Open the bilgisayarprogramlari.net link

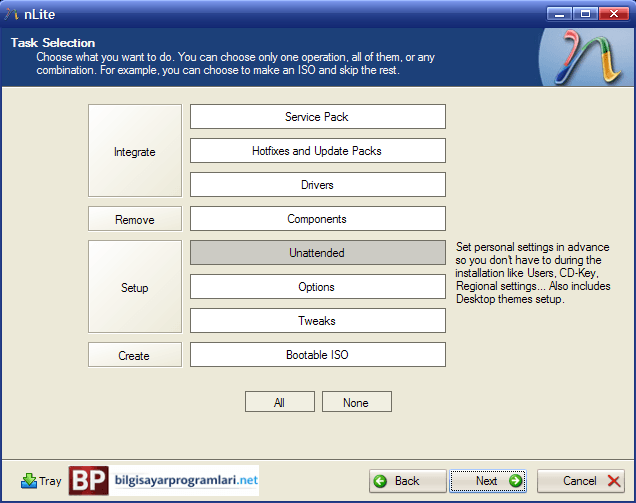pyautogui.click(x=186, y=480)
